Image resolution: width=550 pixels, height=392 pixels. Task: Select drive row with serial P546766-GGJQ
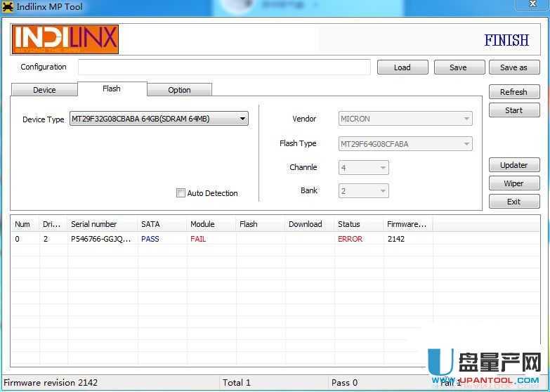pos(100,239)
